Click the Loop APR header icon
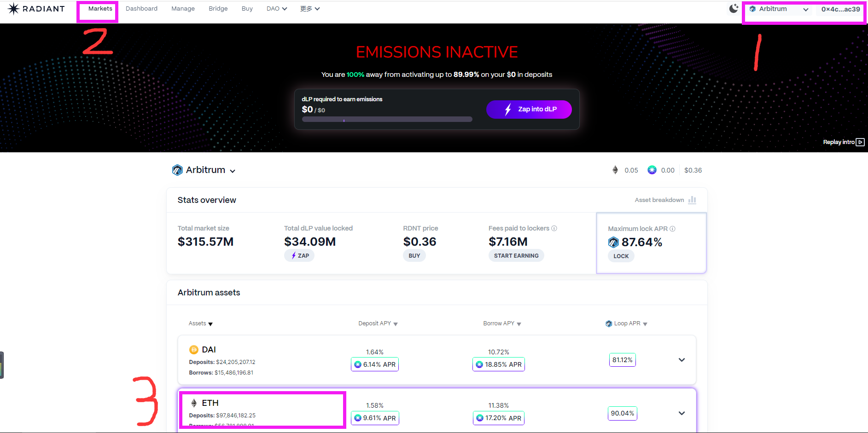The height and width of the screenshot is (433, 868). pyautogui.click(x=609, y=323)
